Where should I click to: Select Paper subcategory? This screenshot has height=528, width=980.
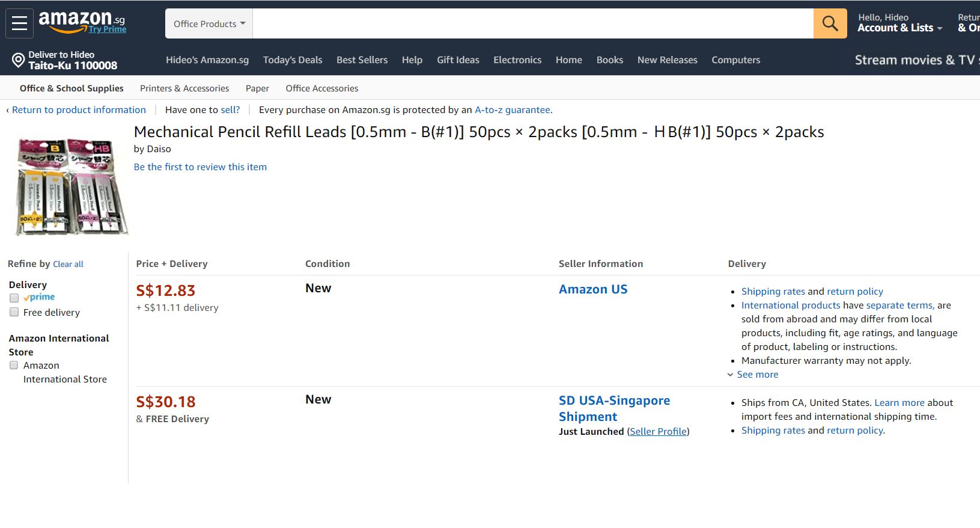[x=257, y=88]
